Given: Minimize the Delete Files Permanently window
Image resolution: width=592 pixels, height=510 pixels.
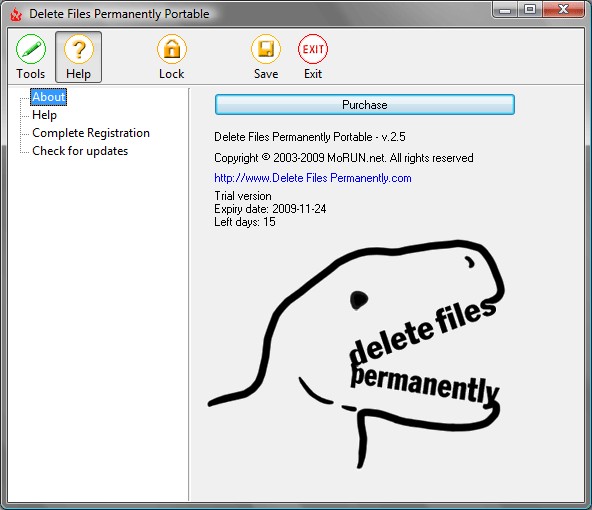Looking at the screenshot, I should pyautogui.click(x=505, y=9).
